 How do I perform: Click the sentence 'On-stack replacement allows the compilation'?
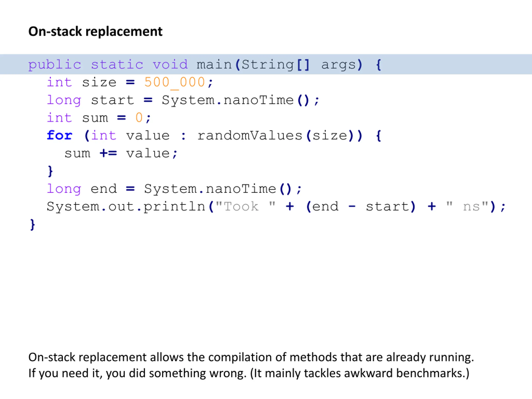coord(251,357)
